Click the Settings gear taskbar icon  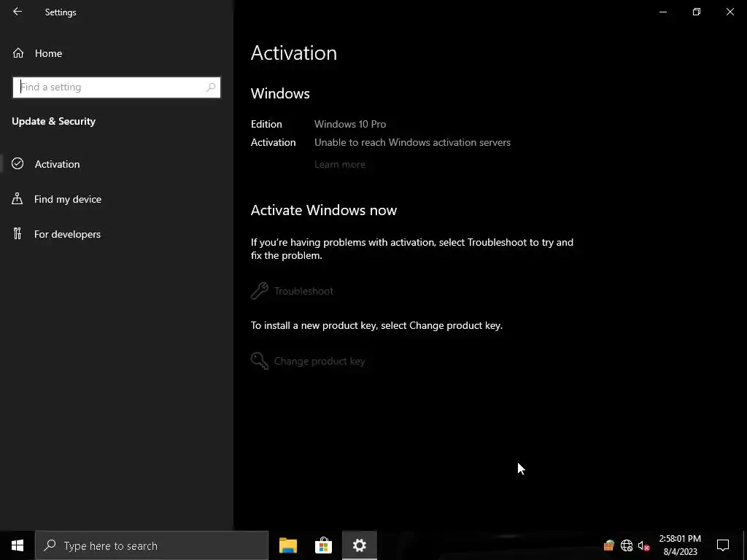point(359,545)
